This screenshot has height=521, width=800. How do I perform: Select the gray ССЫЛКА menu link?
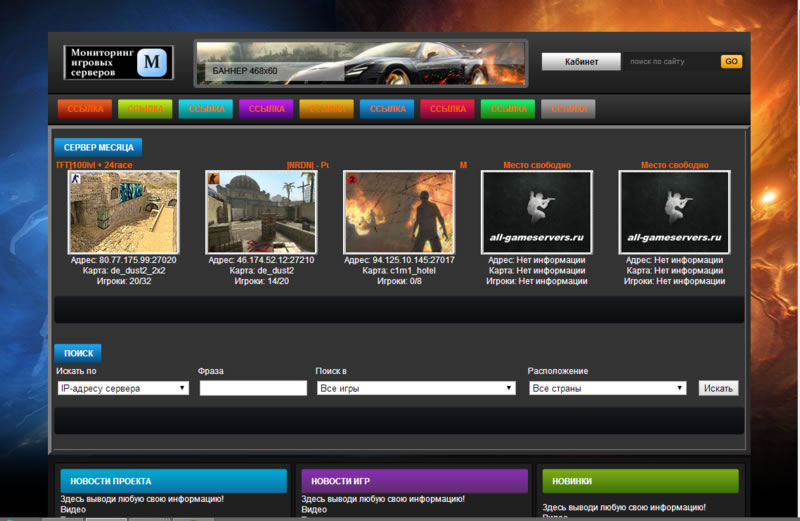coord(568,109)
